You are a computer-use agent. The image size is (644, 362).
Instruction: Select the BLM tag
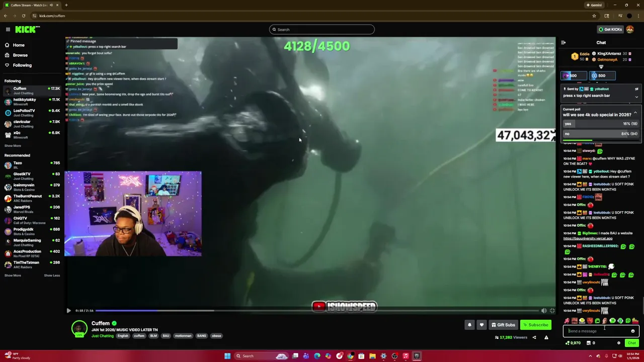[153, 336]
